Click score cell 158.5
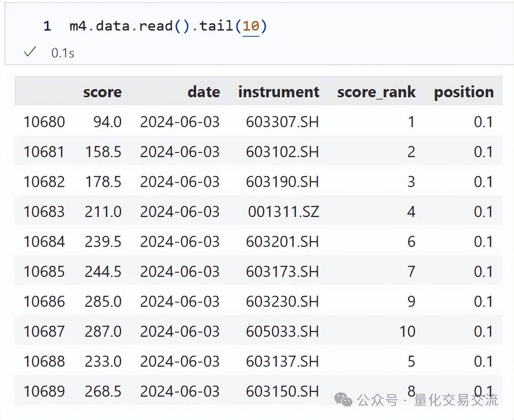Screen dimensions: 514x420 [x=103, y=152]
